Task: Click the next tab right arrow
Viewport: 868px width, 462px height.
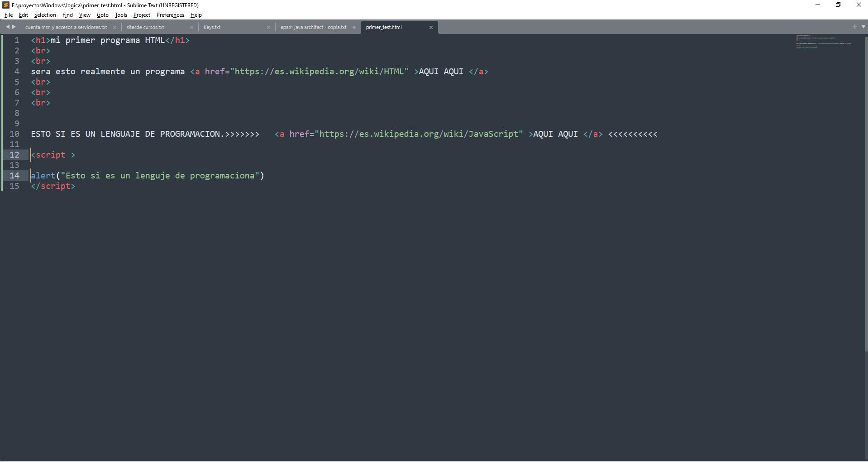Action: tap(14, 27)
